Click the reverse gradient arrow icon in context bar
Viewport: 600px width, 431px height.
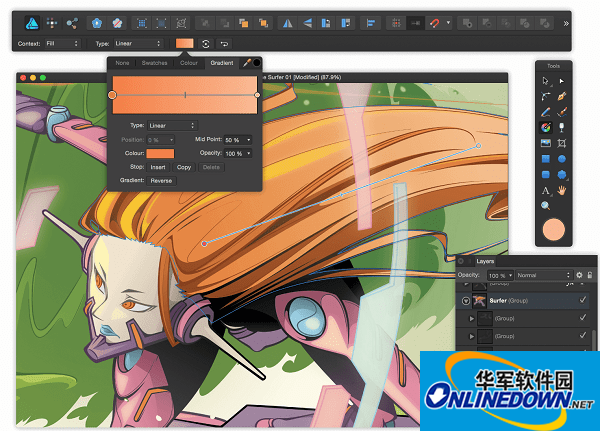224,44
